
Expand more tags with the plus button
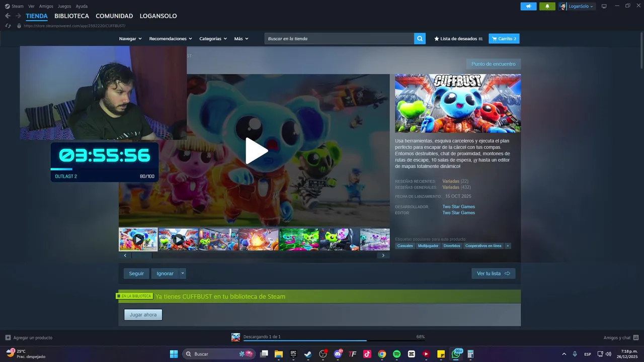click(508, 246)
